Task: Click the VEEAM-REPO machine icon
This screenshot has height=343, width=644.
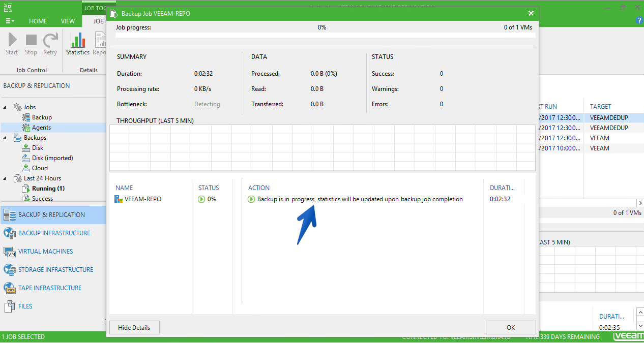Action: (119, 199)
